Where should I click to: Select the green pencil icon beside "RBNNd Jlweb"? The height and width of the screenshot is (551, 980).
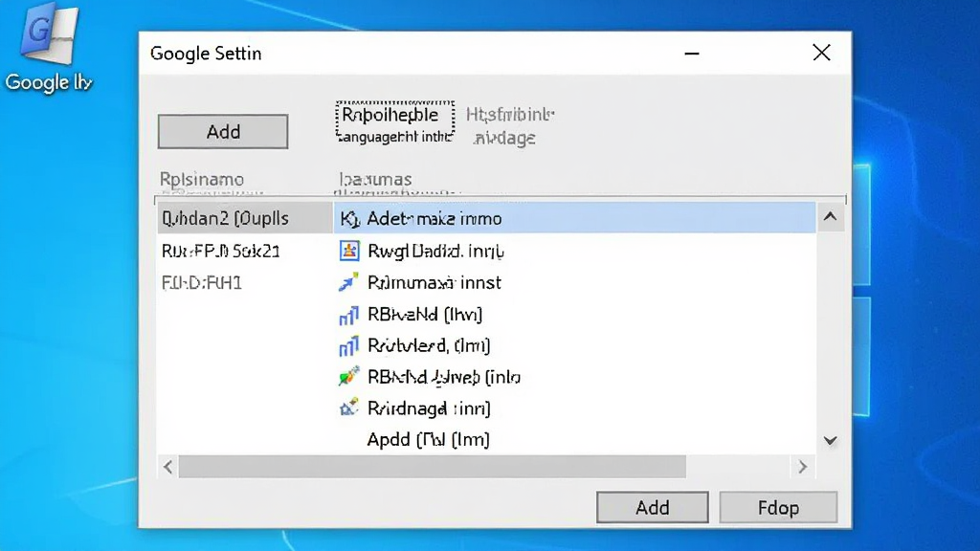click(x=348, y=377)
